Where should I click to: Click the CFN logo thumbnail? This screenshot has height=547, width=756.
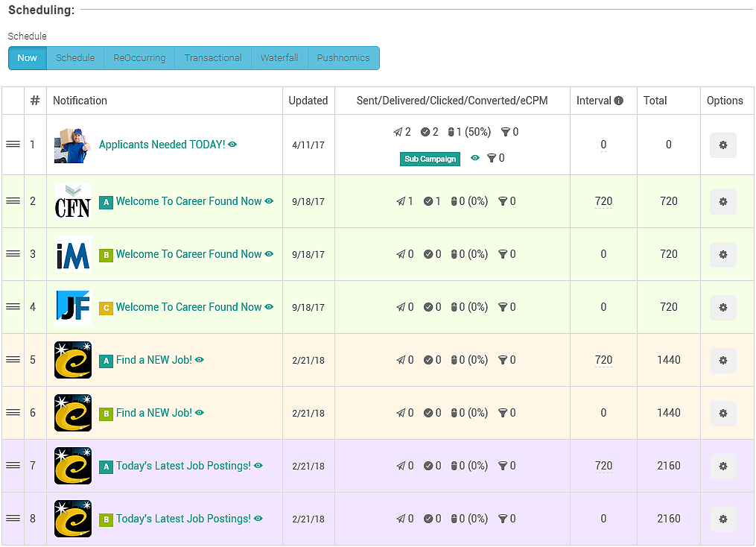point(73,201)
